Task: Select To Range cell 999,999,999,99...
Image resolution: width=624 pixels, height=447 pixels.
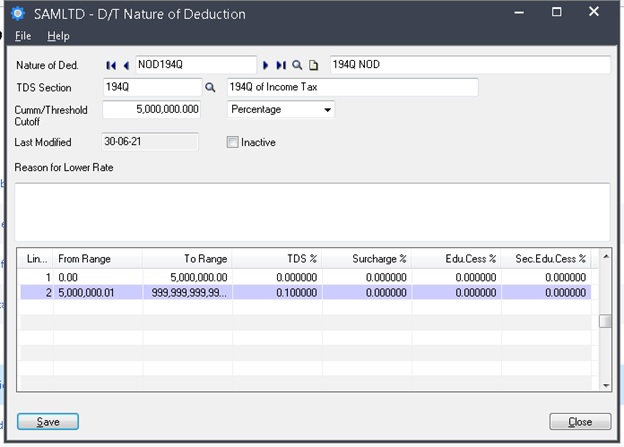Action: pyautogui.click(x=187, y=293)
